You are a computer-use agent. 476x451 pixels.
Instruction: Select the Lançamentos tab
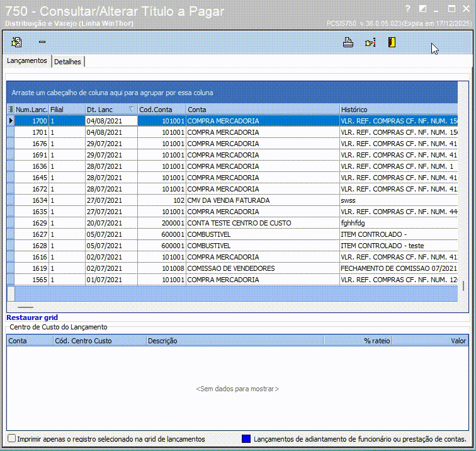[27, 61]
